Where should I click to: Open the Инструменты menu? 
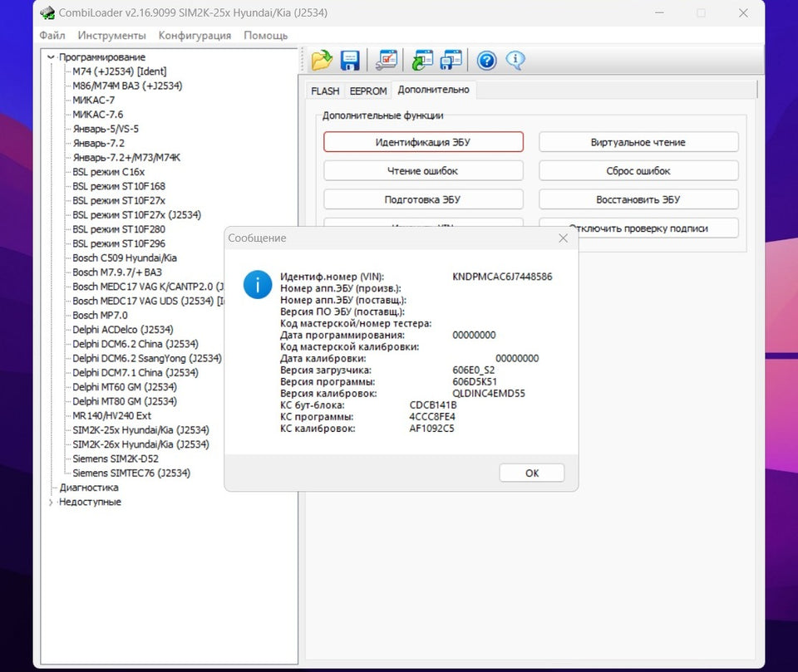(111, 36)
